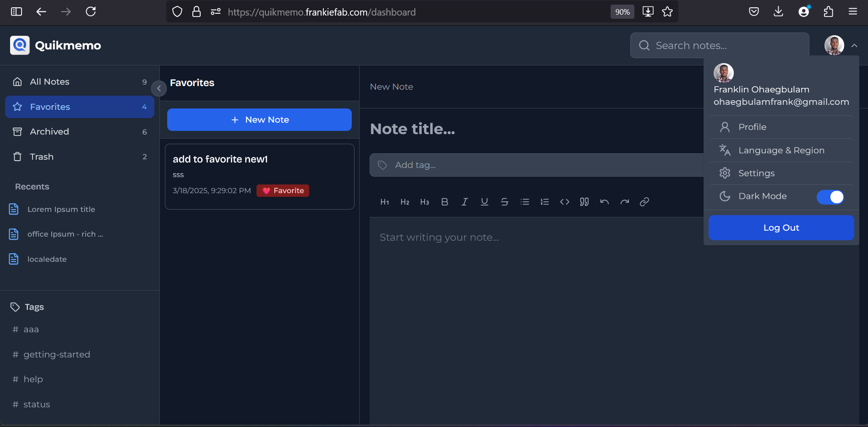Open the Trash section in the sidebar
Viewport: 868px width, 427px height.
[x=41, y=157]
